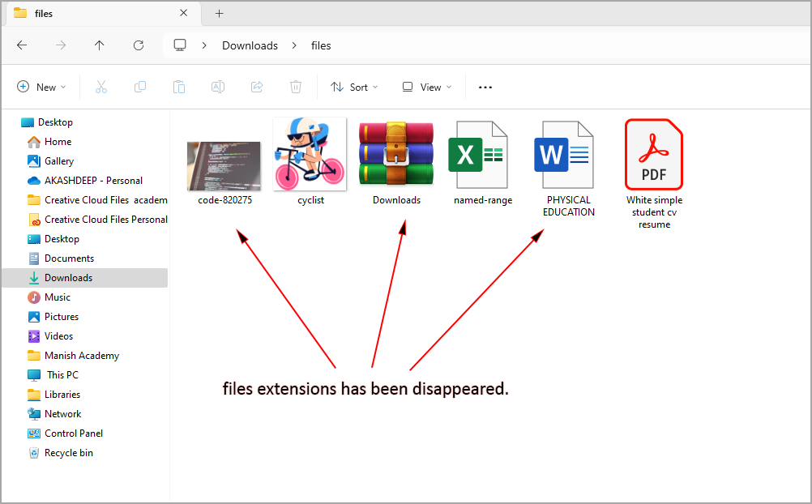Open This PC in the sidebar
The height and width of the screenshot is (504, 812).
(x=62, y=375)
